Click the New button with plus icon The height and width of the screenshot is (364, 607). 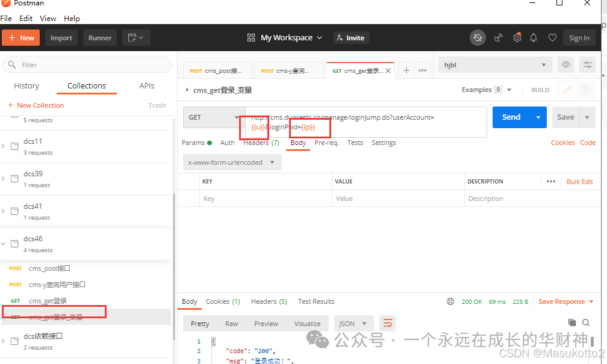(21, 38)
